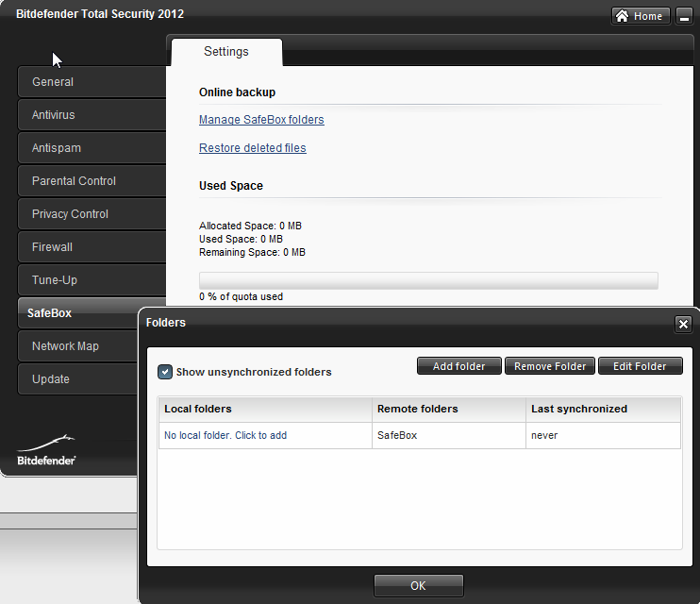Select Privacy Control in sidebar
This screenshot has width=700, height=604.
(x=92, y=214)
